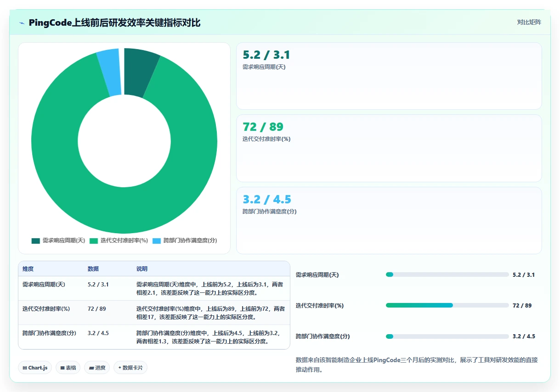560x392 pixels.
Task: Click the 72 / 89 value in the data card
Action: 263,127
